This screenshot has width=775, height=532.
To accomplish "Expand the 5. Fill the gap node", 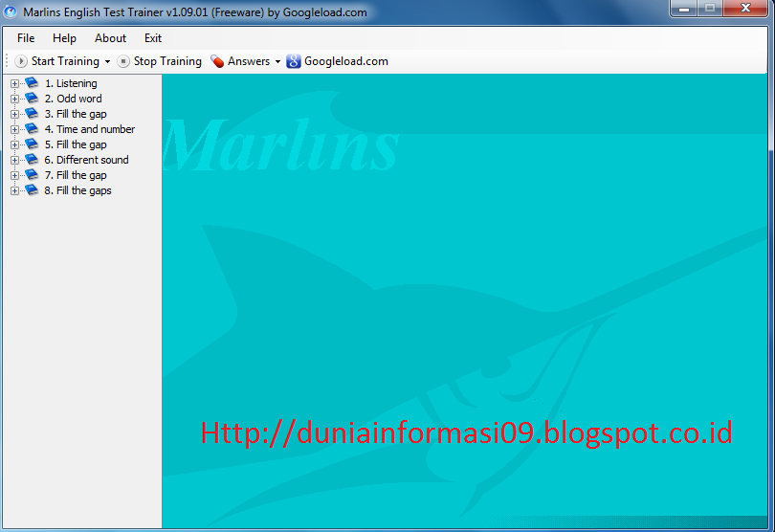I will (x=14, y=144).
